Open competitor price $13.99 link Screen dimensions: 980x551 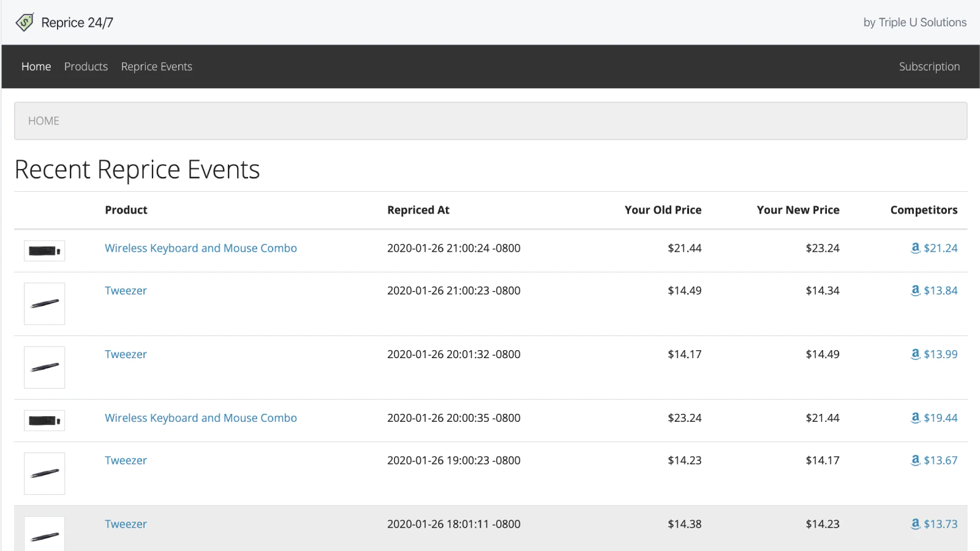click(x=941, y=354)
